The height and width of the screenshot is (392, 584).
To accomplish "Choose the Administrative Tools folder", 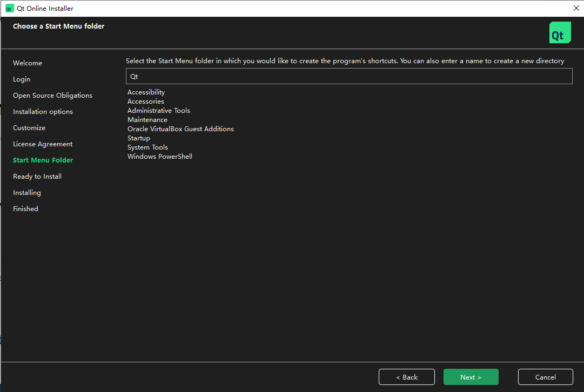I will pyautogui.click(x=159, y=111).
